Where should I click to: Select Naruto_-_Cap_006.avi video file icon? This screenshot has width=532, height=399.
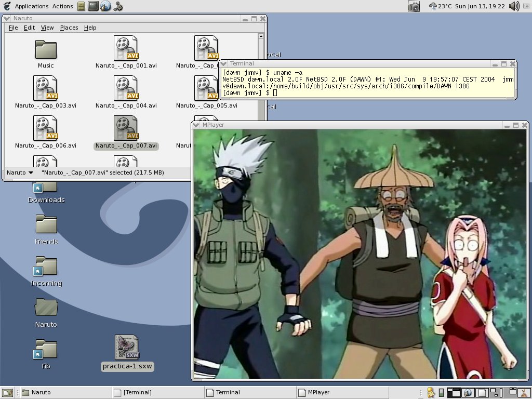pos(46,128)
